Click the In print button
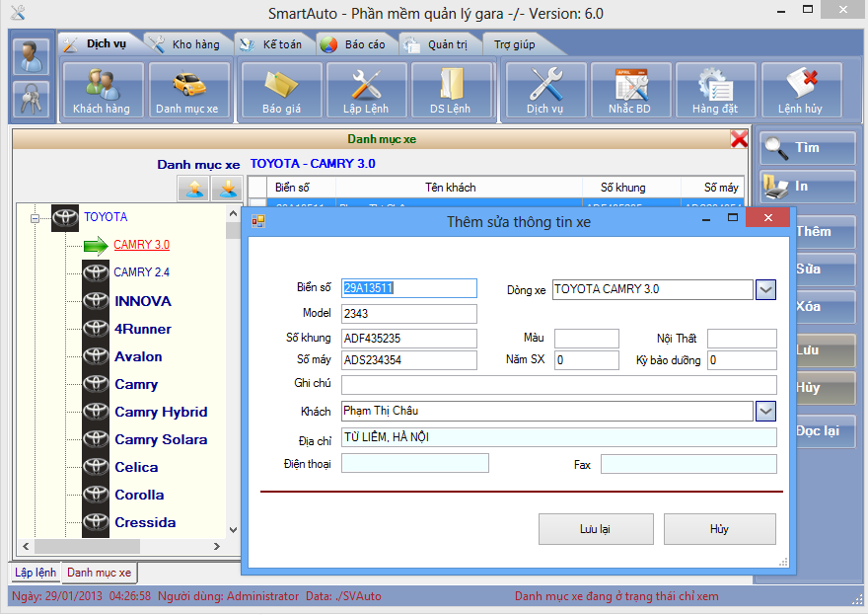This screenshot has height=615, width=868. click(808, 187)
